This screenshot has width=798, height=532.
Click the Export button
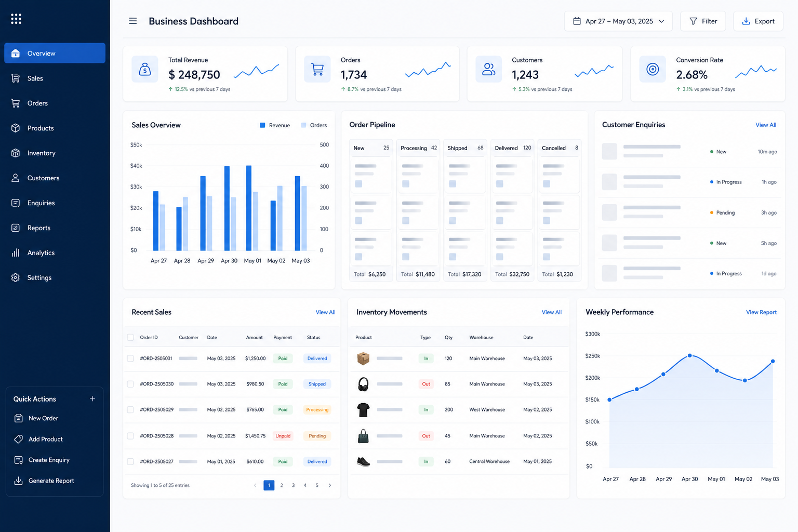[x=758, y=21]
